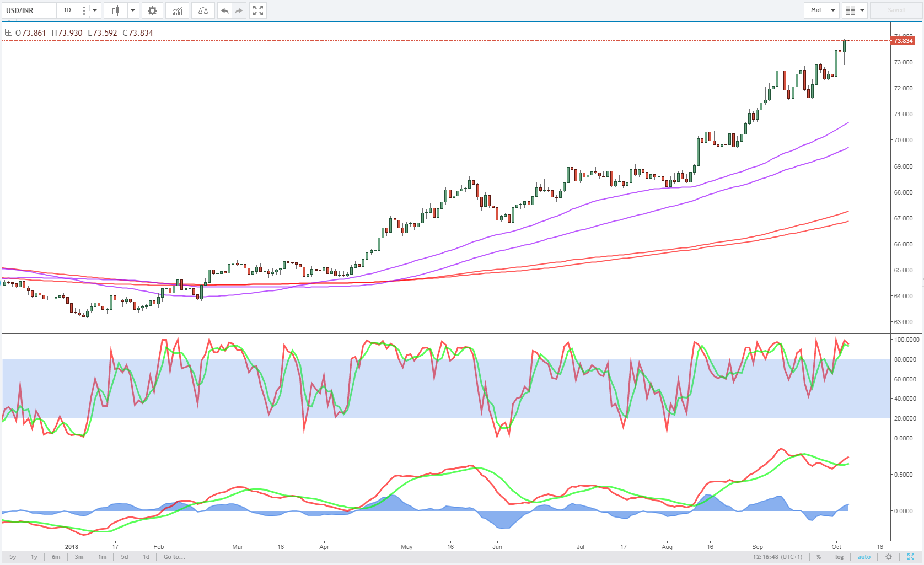Set chart range to 5y
924x565 pixels.
pos(13,557)
